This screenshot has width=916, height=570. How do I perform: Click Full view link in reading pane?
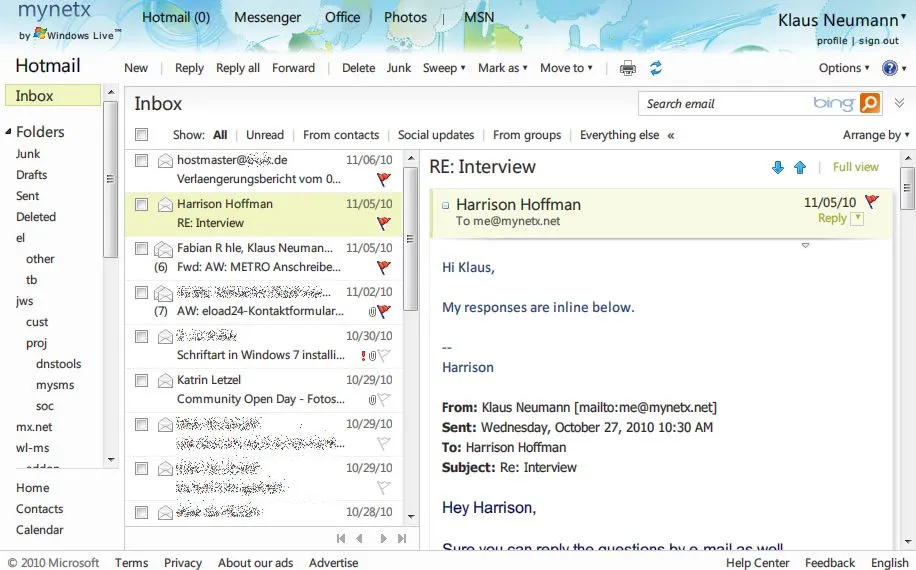click(855, 167)
